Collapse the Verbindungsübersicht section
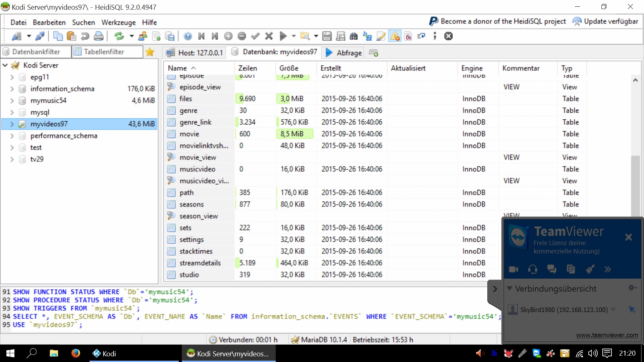The image size is (644, 362). coord(509,288)
